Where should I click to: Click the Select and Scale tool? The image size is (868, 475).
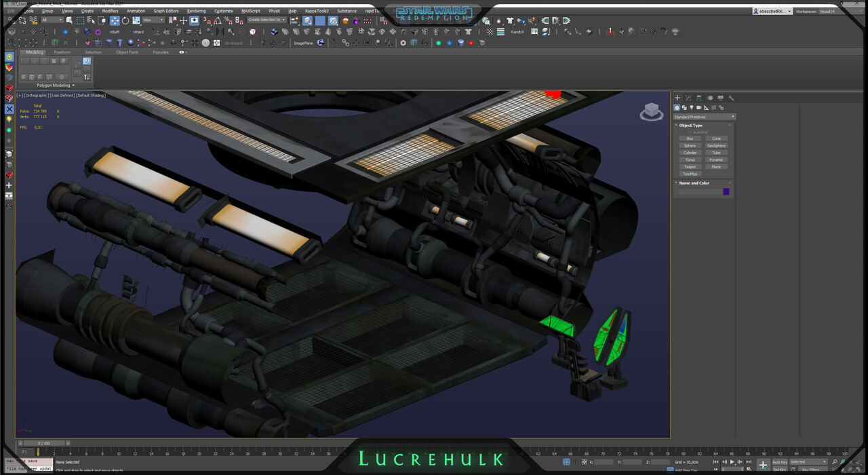pyautogui.click(x=136, y=20)
